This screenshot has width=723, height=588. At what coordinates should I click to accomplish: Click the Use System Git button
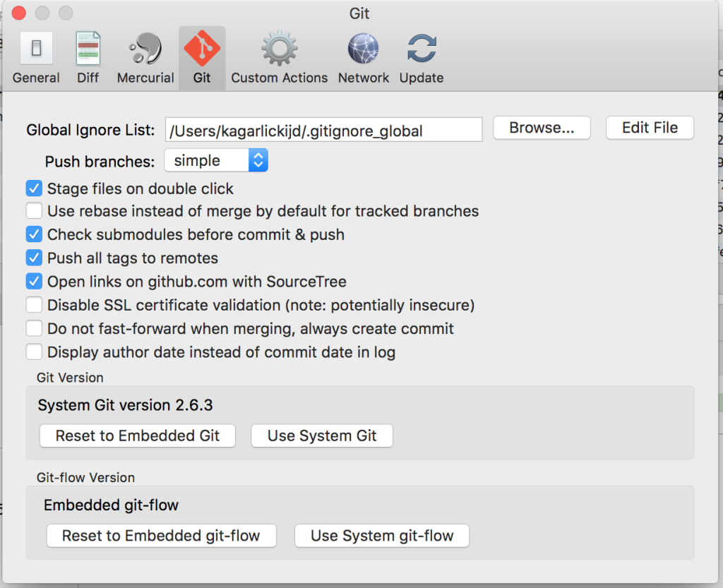tap(322, 436)
